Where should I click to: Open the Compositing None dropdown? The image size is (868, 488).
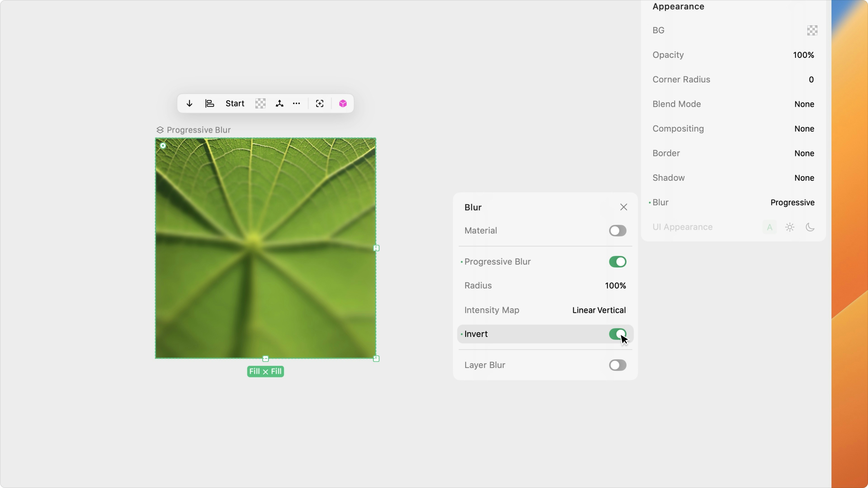pyautogui.click(x=804, y=129)
